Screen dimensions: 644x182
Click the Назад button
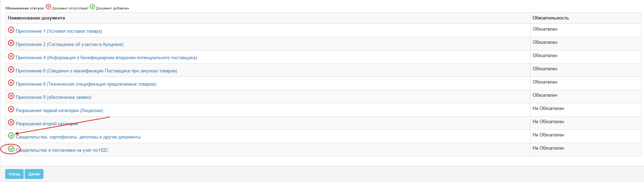pyautogui.click(x=14, y=174)
